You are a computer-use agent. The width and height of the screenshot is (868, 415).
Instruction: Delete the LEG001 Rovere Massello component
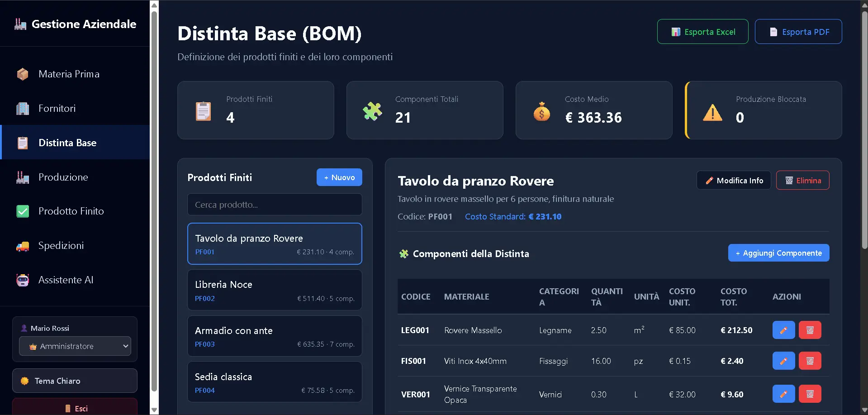810,330
